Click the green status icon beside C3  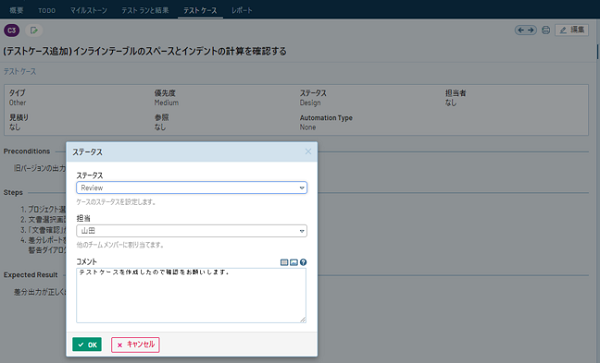[x=34, y=30]
